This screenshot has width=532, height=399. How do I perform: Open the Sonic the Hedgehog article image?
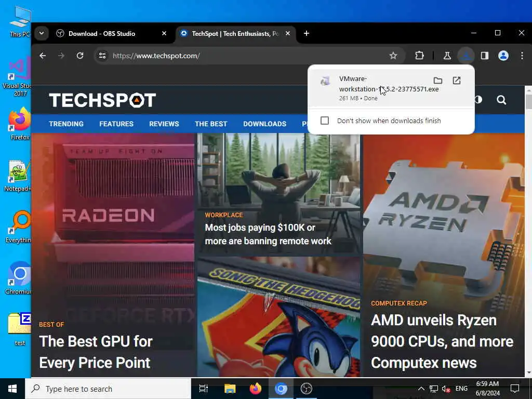click(278, 316)
